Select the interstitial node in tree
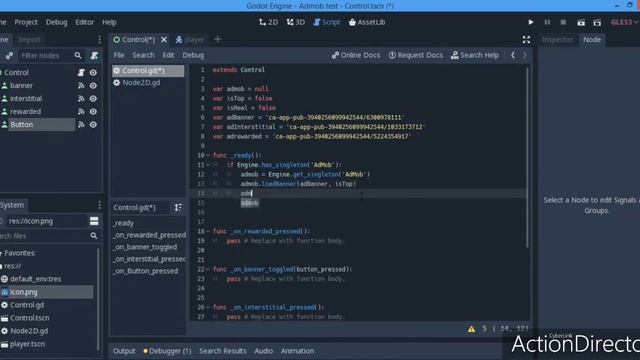 26,98
